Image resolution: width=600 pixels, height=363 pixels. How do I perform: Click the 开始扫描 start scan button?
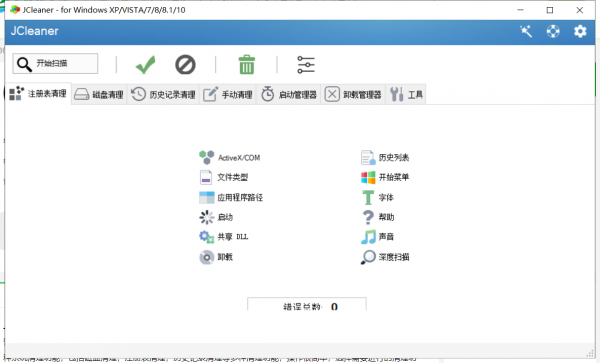[55, 63]
